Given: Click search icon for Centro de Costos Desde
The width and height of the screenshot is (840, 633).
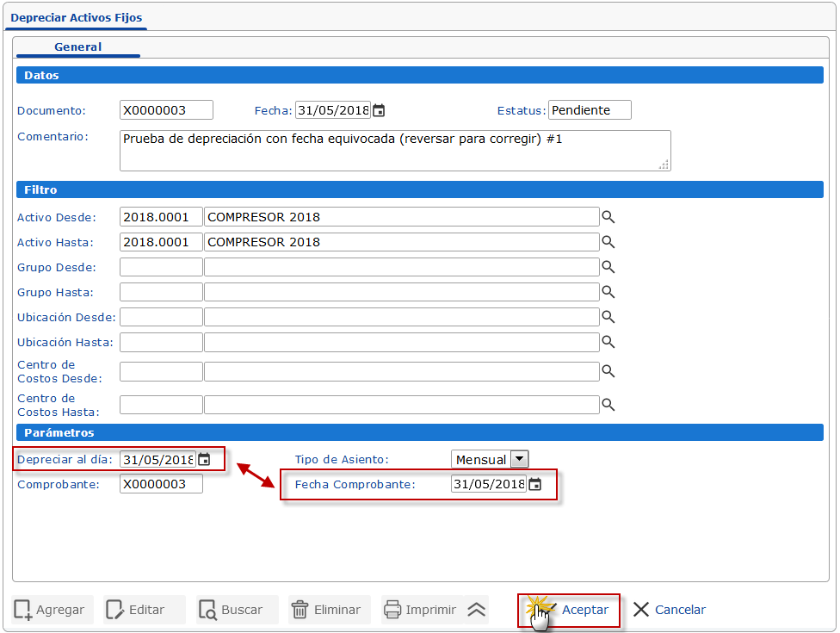Looking at the screenshot, I should tap(608, 371).
